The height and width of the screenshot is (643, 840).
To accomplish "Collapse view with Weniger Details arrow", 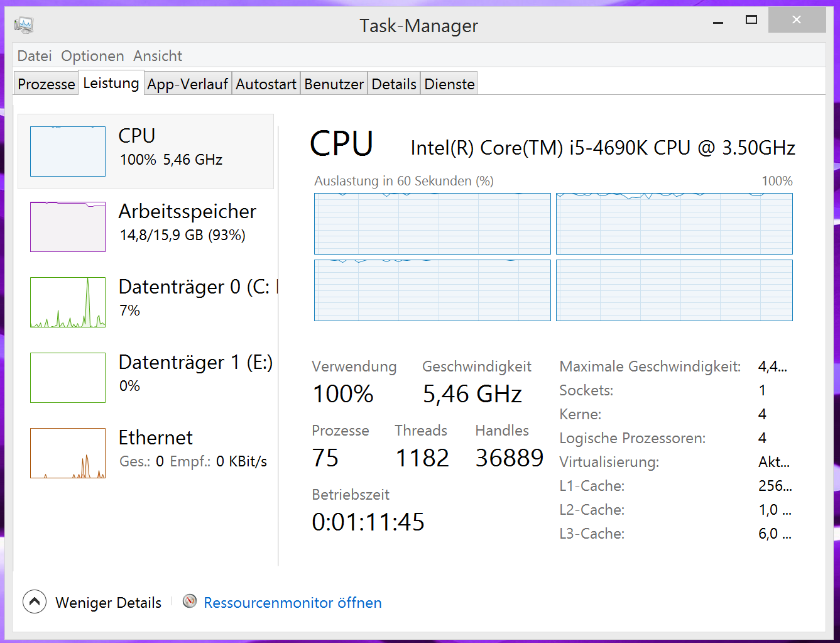I will (x=35, y=602).
